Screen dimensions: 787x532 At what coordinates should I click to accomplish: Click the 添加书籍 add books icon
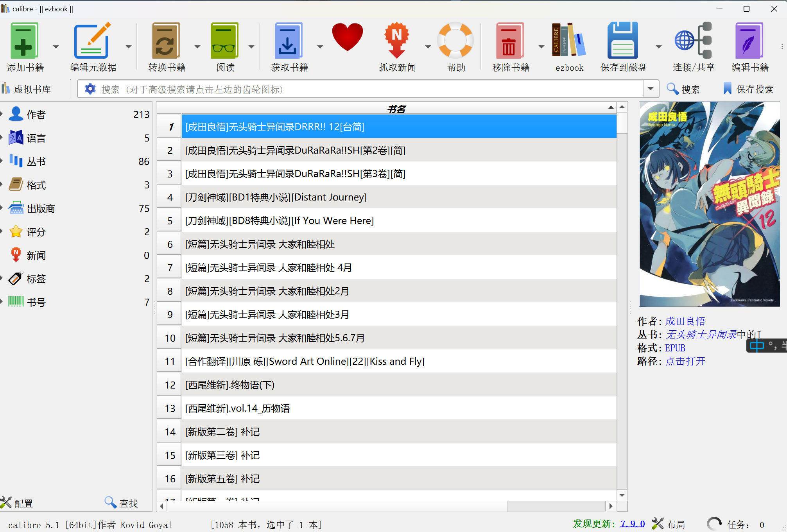tap(24, 41)
